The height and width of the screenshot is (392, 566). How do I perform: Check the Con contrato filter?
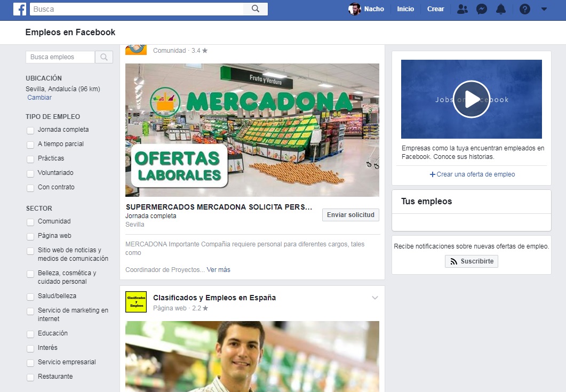(x=30, y=188)
